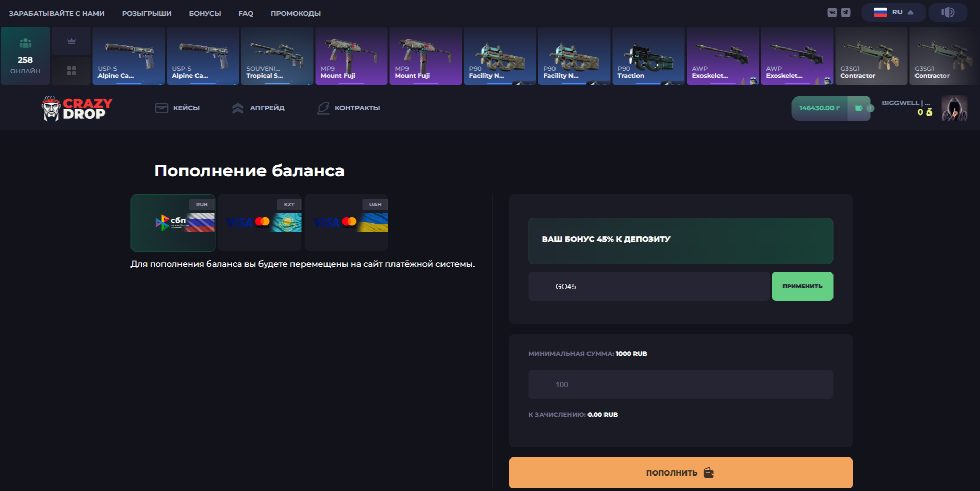The width and height of the screenshot is (980, 491).
Task: Open the Telegram channel icon
Action: pyautogui.click(x=846, y=12)
